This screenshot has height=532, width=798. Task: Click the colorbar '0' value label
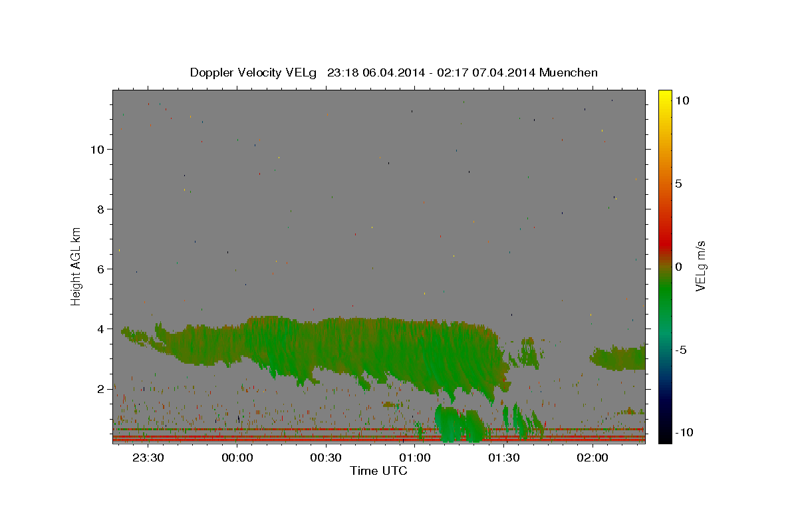click(678, 267)
